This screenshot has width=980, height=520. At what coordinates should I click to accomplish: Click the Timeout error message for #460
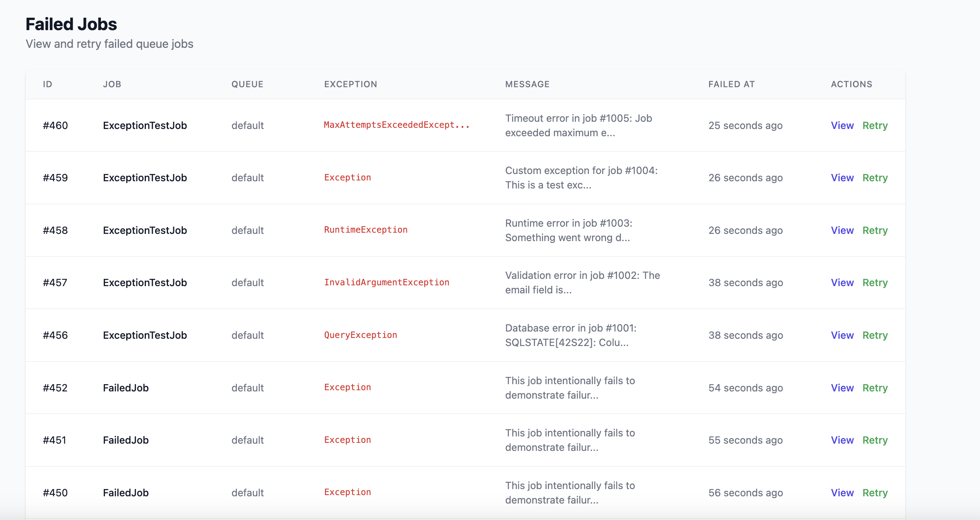(x=578, y=125)
